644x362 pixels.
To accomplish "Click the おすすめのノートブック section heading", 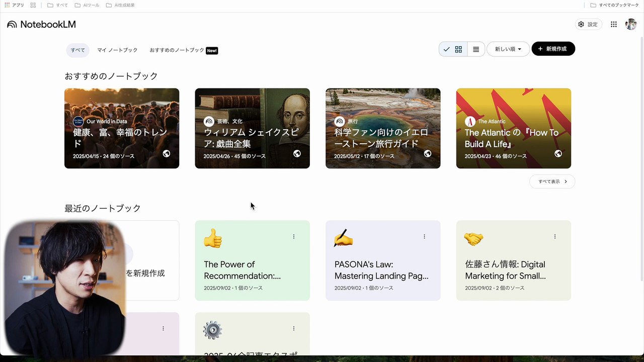I will (111, 76).
